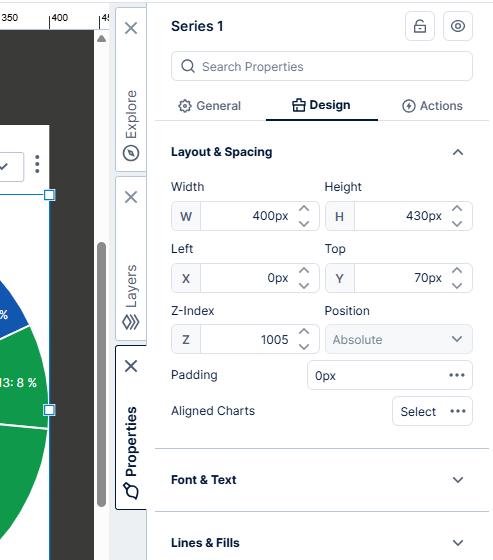Increase the Top Y value
Image resolution: width=493 pixels, height=560 pixels.
[457, 270]
